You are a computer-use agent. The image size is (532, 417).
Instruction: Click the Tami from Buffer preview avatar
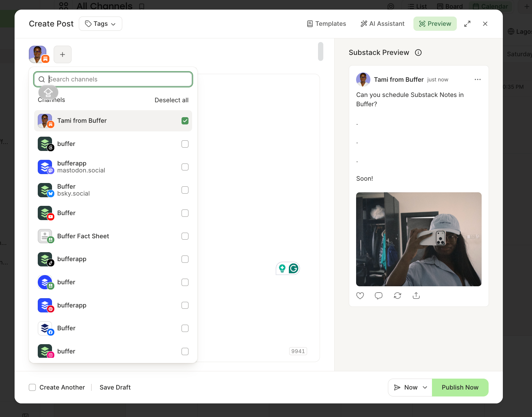click(x=363, y=79)
